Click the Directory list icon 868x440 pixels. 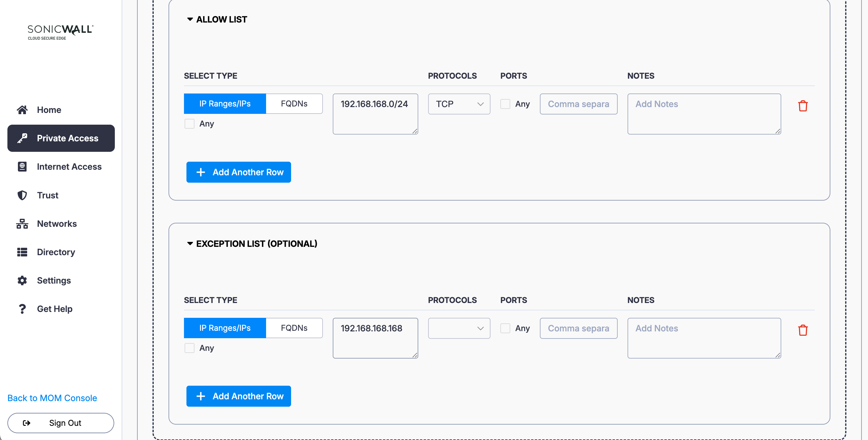click(22, 252)
